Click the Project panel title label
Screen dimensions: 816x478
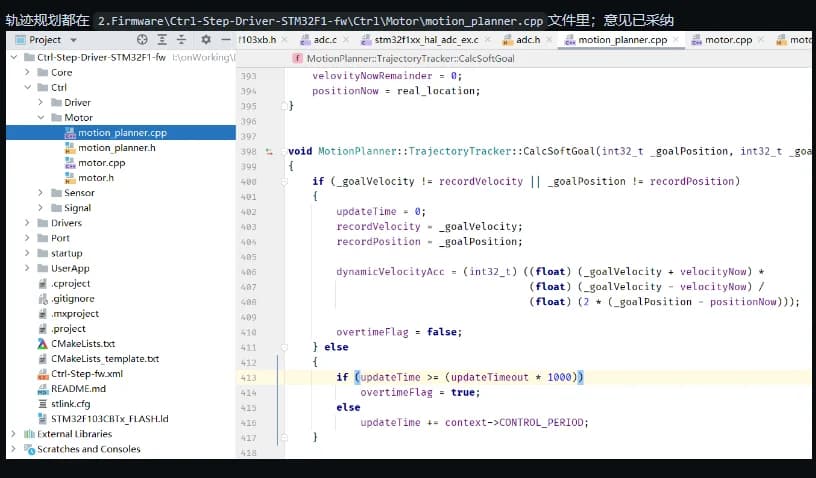click(45, 40)
